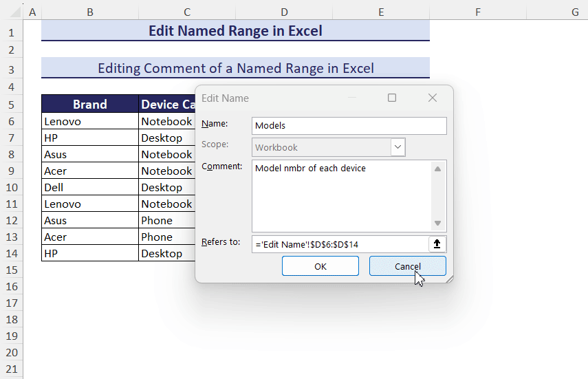588x379 pixels.
Task: Select row 18 header
Action: 11,319
